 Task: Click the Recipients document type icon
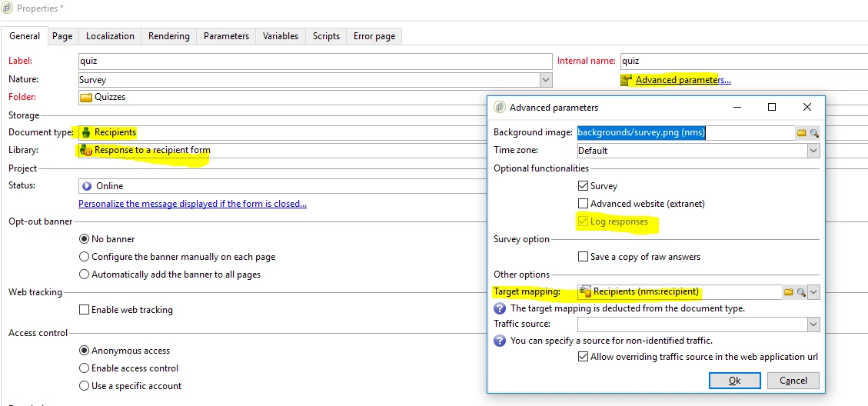point(86,132)
